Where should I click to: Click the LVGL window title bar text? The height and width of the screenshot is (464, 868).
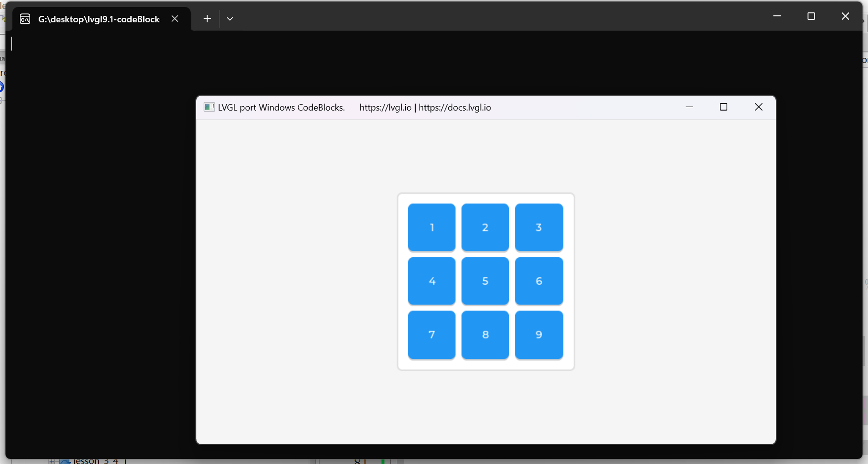tap(355, 108)
